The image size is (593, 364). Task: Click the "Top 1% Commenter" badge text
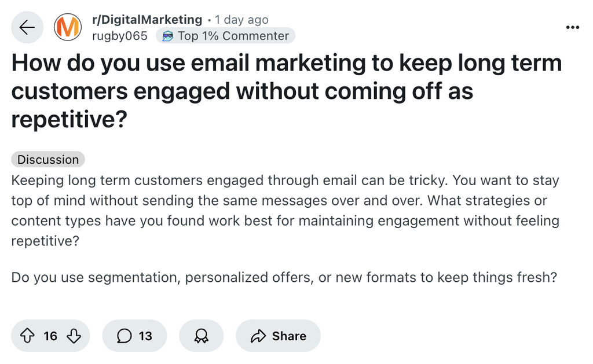click(233, 36)
